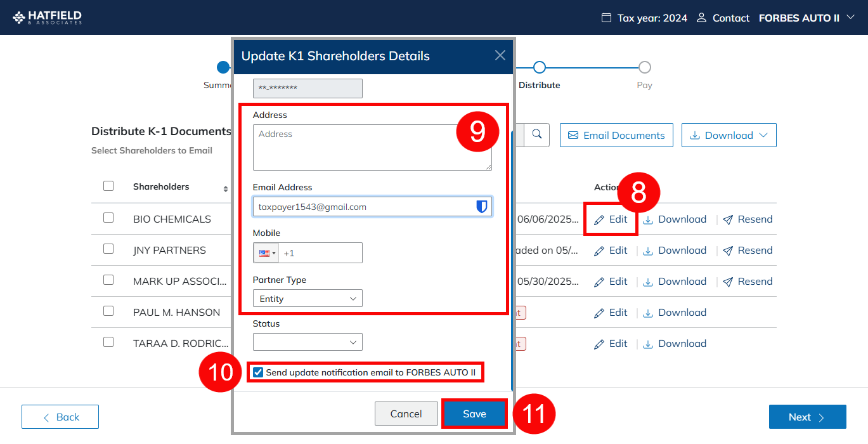The image size is (868, 444).
Task: Open the Partner Type dropdown
Action: [308, 299]
